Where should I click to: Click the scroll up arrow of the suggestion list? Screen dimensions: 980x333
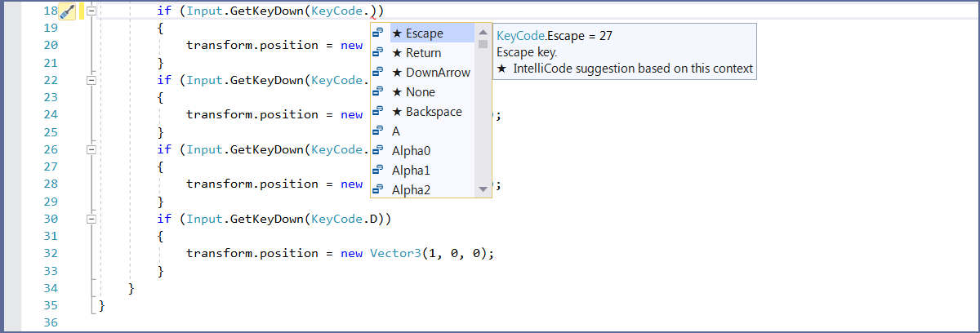(483, 32)
